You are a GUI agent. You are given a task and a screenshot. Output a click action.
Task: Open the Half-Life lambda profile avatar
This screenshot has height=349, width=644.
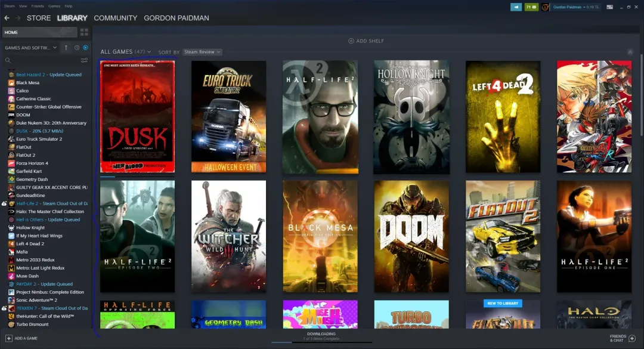(x=545, y=7)
